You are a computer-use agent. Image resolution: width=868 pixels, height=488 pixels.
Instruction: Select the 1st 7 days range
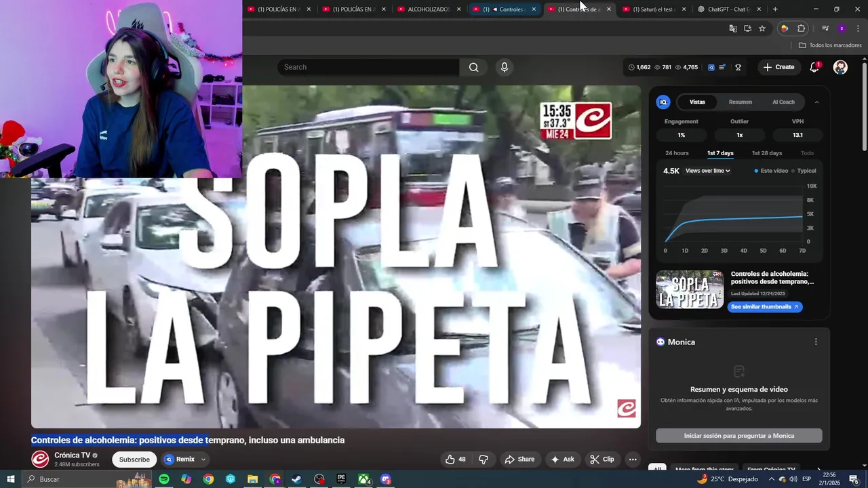(x=720, y=153)
